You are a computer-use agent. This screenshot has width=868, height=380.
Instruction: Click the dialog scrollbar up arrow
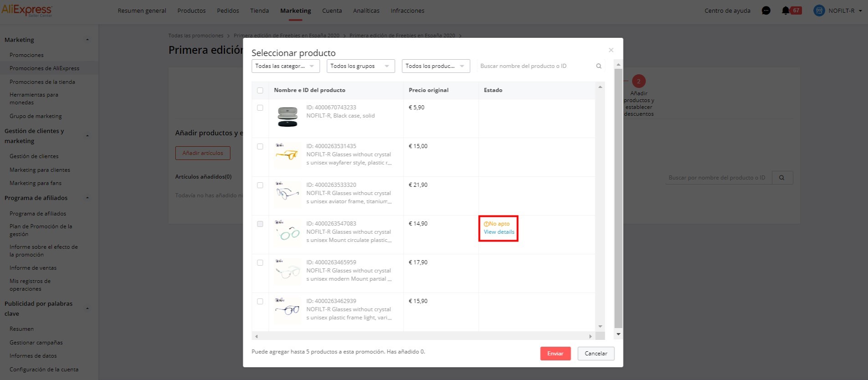(618, 65)
